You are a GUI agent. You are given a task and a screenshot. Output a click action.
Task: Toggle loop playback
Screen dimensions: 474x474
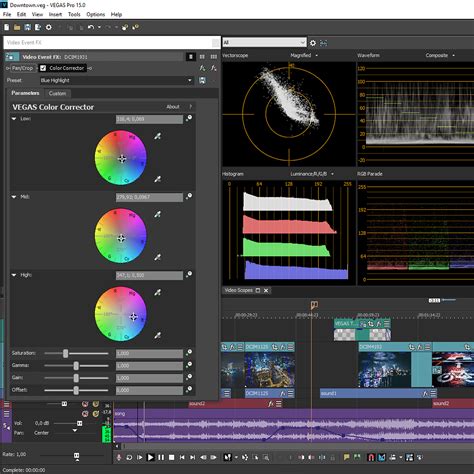pyautogui.click(x=129, y=457)
